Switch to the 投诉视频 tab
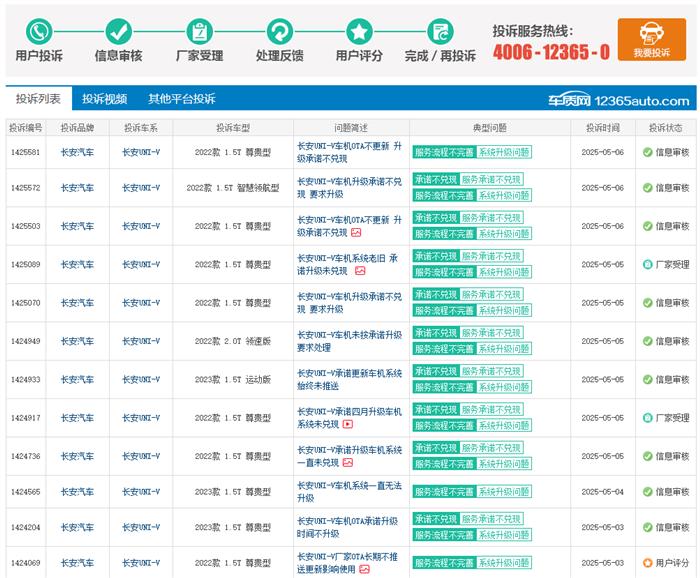Viewport: 700px width, 578px height. point(104,99)
